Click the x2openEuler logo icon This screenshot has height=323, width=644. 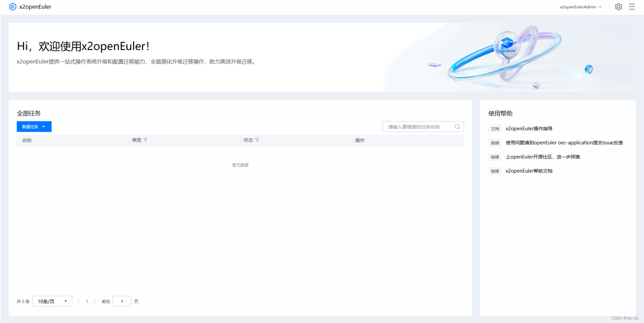coord(13,7)
